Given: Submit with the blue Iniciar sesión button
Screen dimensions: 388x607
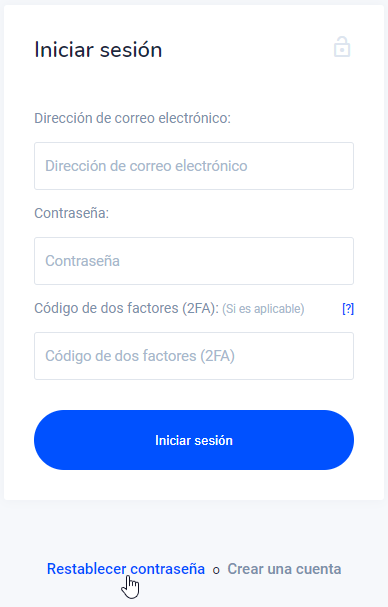Looking at the screenshot, I should (194, 440).
